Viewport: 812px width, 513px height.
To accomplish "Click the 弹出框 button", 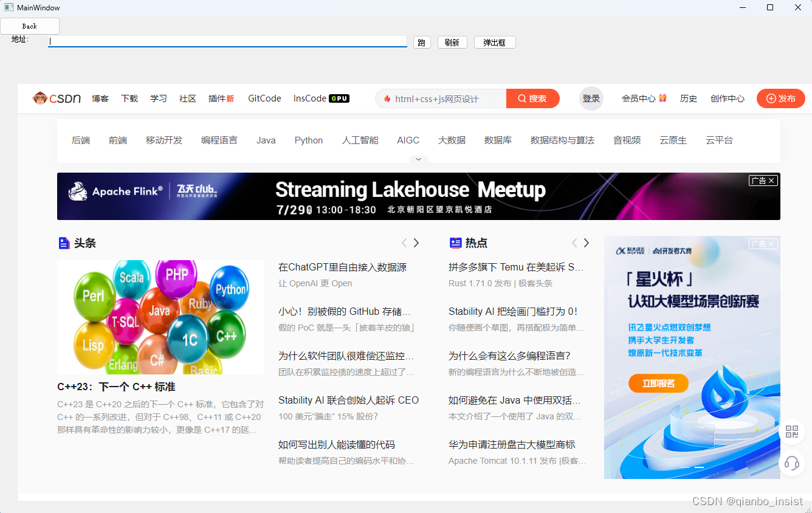I will click(x=495, y=43).
